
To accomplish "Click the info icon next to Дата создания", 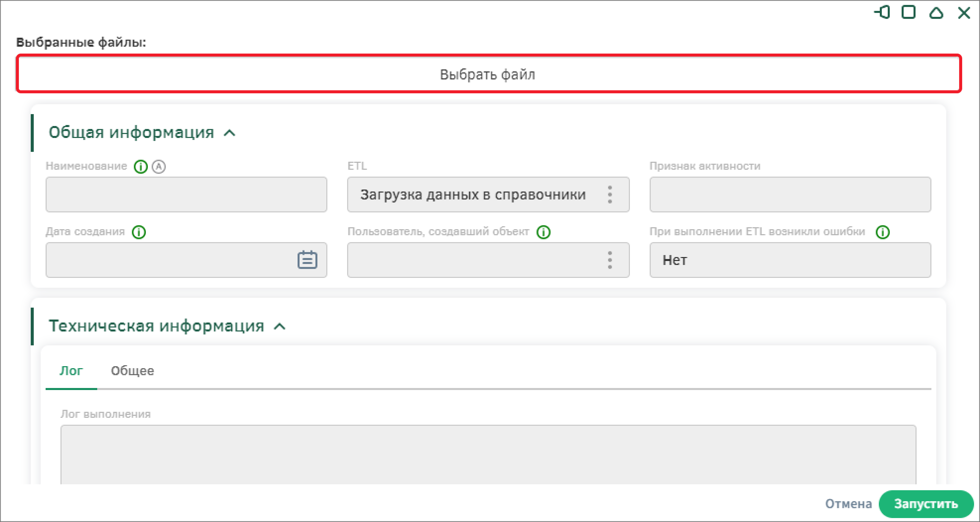I will [139, 232].
